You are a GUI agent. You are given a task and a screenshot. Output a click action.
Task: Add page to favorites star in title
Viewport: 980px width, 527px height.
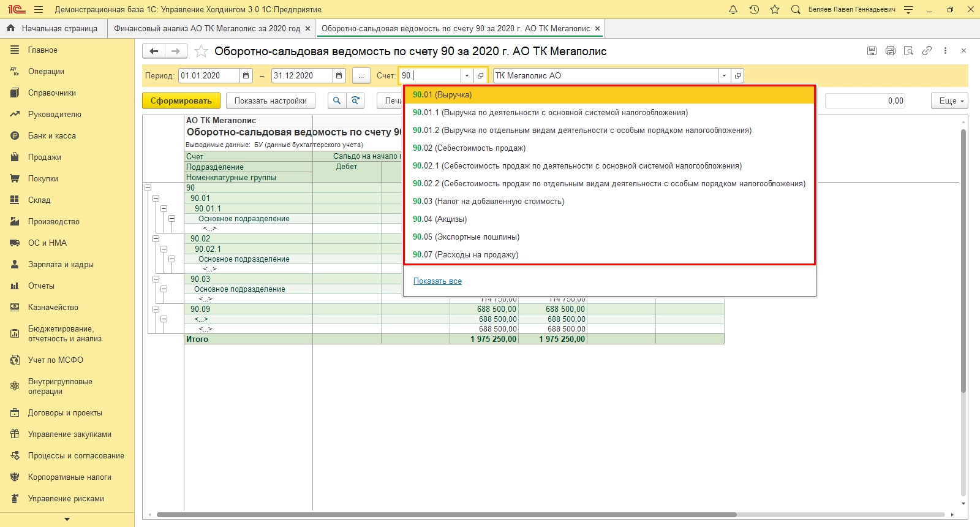[x=201, y=51]
